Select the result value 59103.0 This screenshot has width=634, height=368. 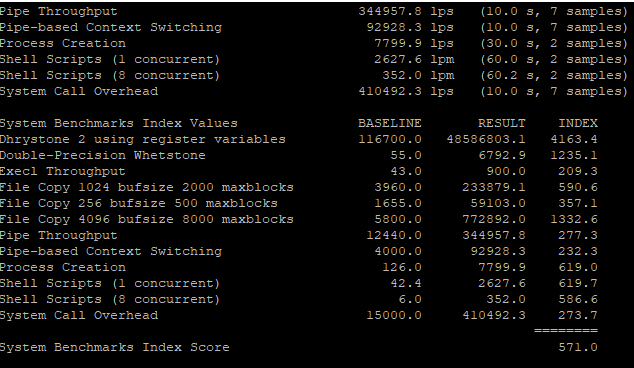[498, 203]
